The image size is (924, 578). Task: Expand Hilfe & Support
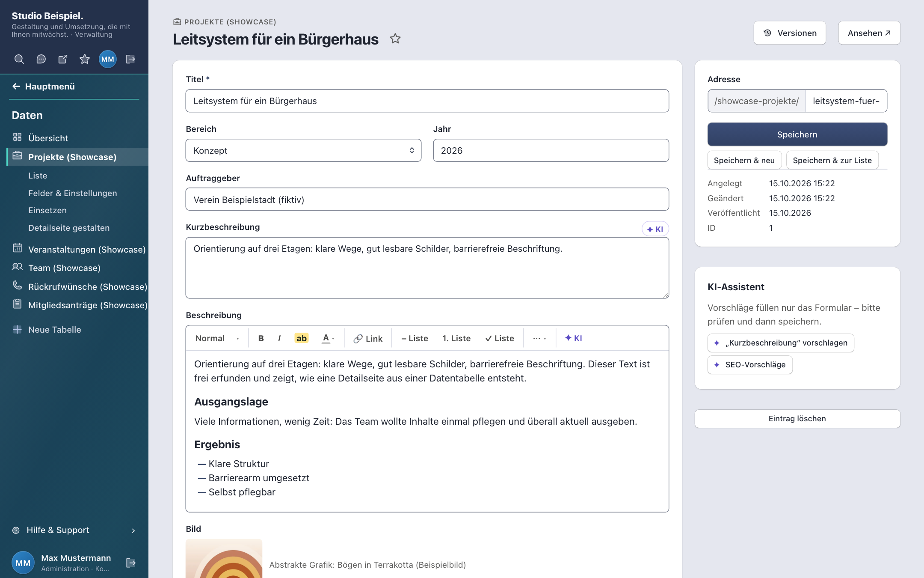click(x=74, y=530)
